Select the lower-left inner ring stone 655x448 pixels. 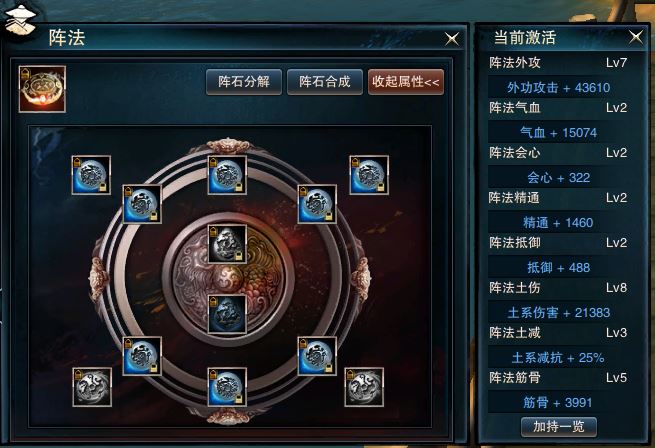142,356
